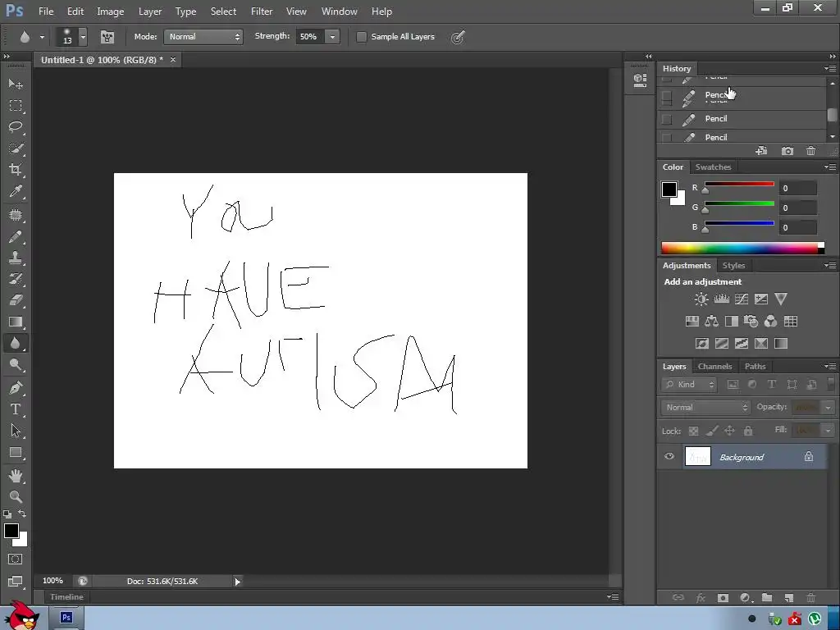The image size is (840, 630).
Task: Select the Gradient tool
Action: [x=15, y=322]
